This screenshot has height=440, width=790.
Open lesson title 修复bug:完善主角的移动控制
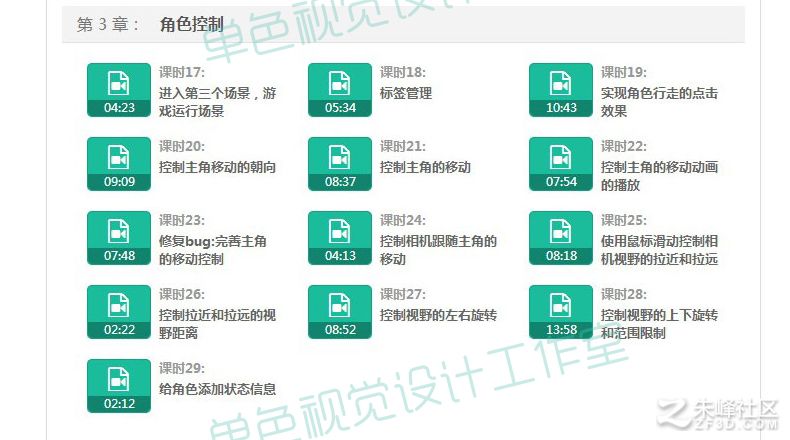click(213, 250)
